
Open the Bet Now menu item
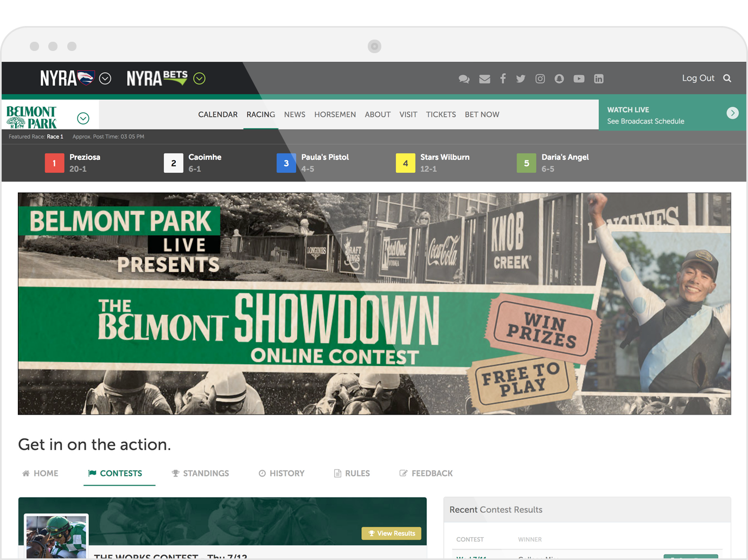click(x=482, y=114)
